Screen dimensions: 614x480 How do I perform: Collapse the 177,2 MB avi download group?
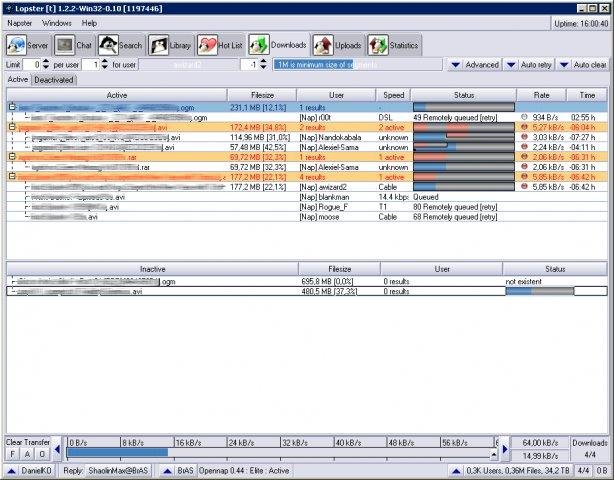pos(12,176)
